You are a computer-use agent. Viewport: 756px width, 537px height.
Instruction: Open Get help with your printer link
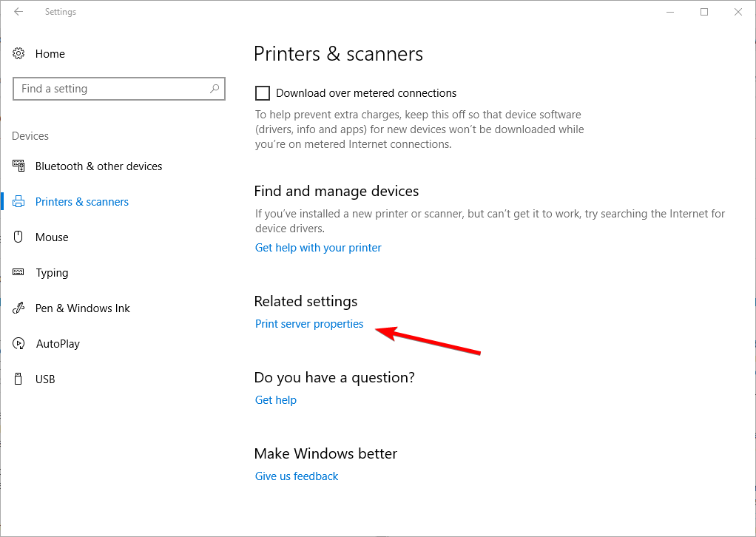click(318, 248)
